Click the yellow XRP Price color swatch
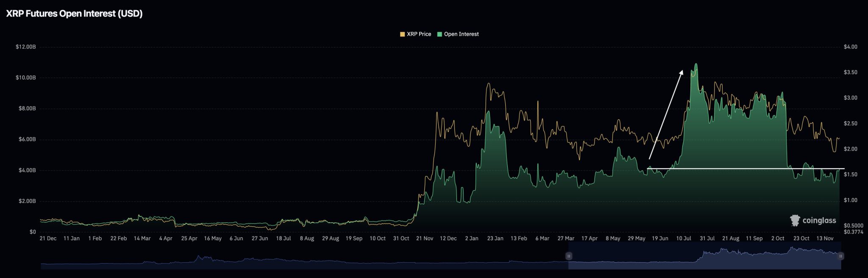 (402, 34)
